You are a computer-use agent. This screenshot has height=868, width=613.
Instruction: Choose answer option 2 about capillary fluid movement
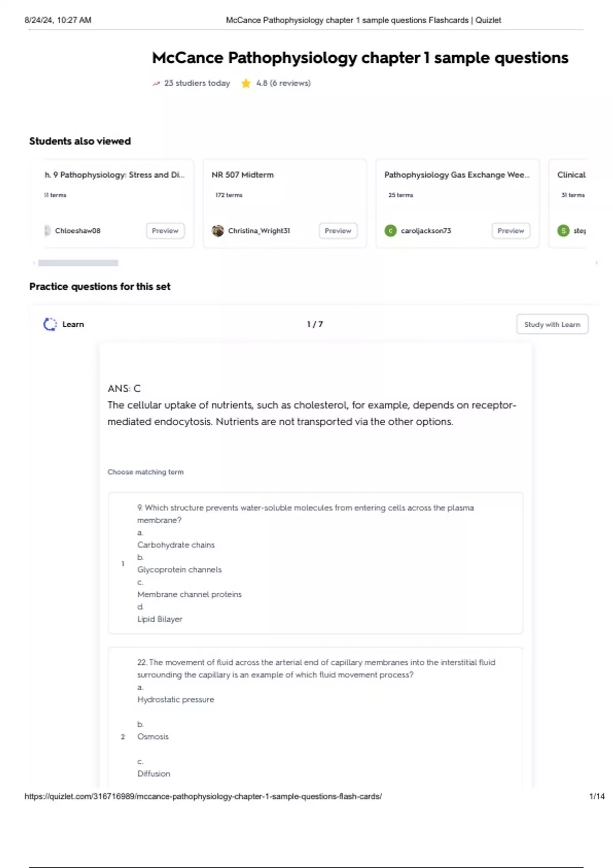[315, 717]
